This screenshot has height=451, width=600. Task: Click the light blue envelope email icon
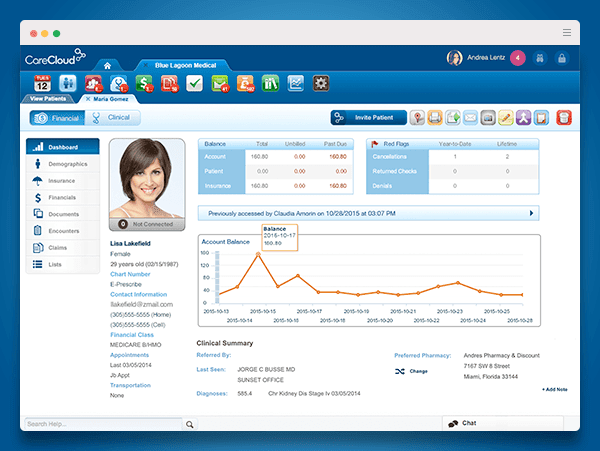470,118
